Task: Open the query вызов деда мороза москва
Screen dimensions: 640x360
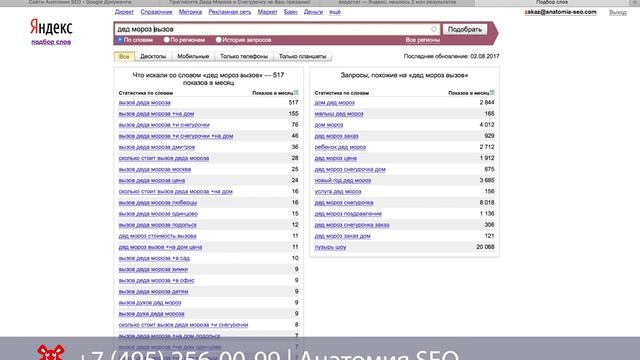Action: 155,169
